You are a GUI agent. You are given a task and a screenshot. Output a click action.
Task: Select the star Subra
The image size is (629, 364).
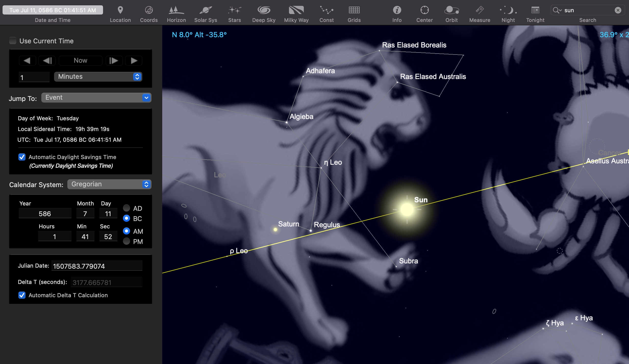[396, 266]
